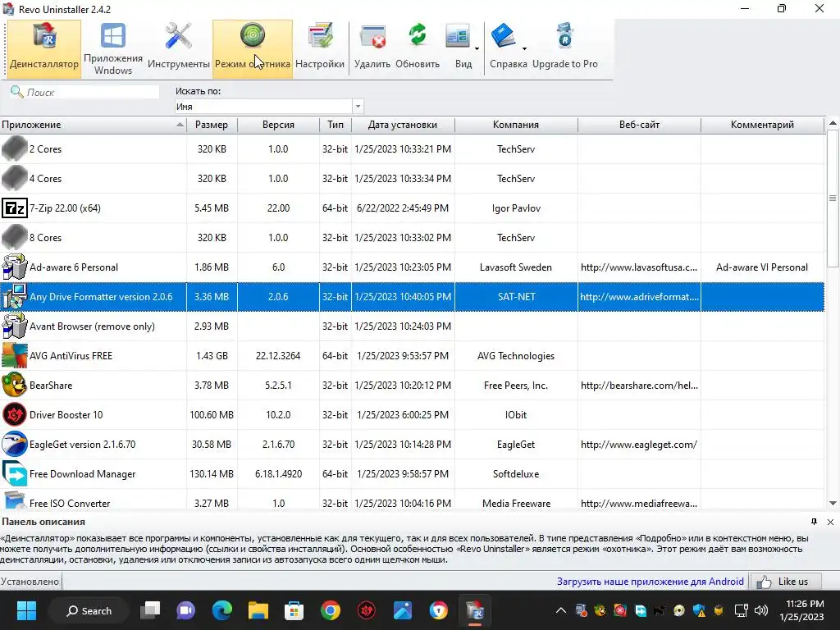The image size is (840, 630).
Task: Sort by Веб-сайт column header
Action: (639, 125)
